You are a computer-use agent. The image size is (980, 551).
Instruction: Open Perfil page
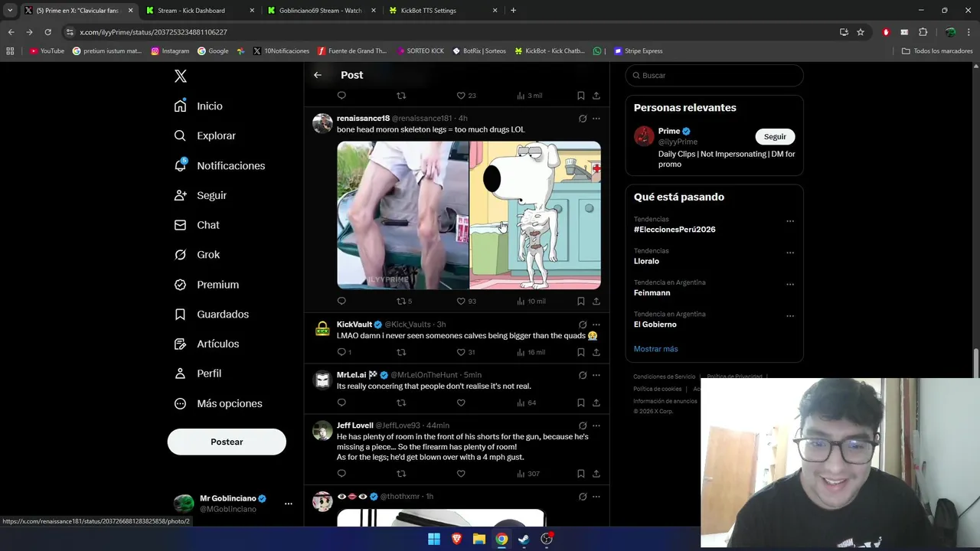click(198, 373)
